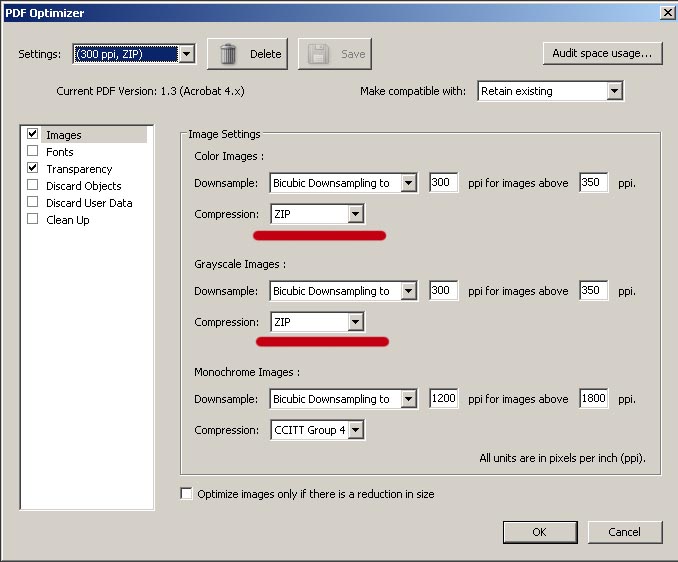Click the floppy disk Save icon
The width and height of the screenshot is (678, 562).
318,54
